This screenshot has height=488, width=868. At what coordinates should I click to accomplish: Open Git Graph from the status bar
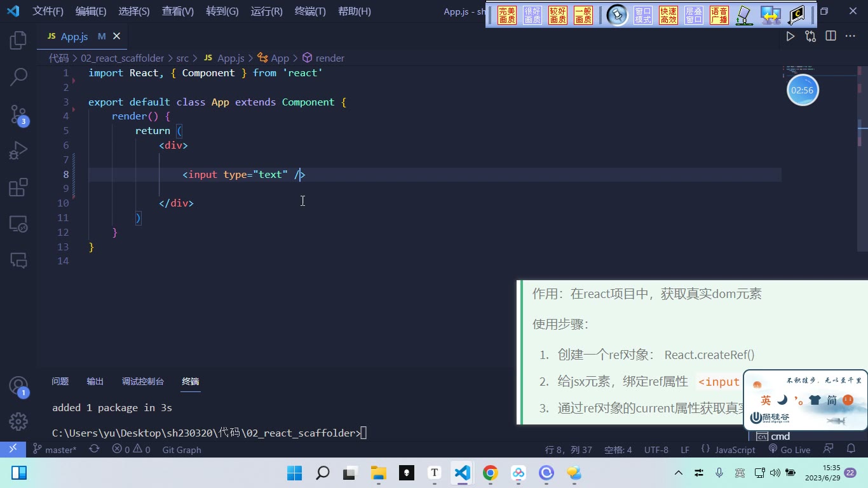(182, 449)
